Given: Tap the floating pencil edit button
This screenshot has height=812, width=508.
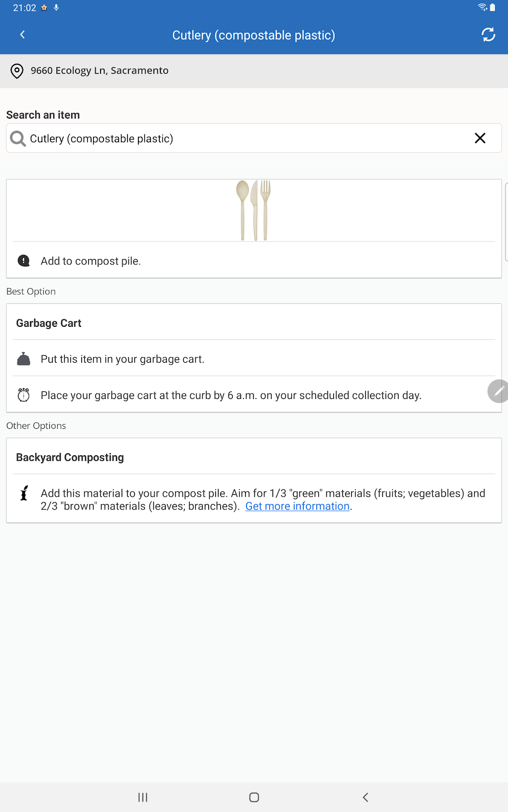Looking at the screenshot, I should pos(499,391).
